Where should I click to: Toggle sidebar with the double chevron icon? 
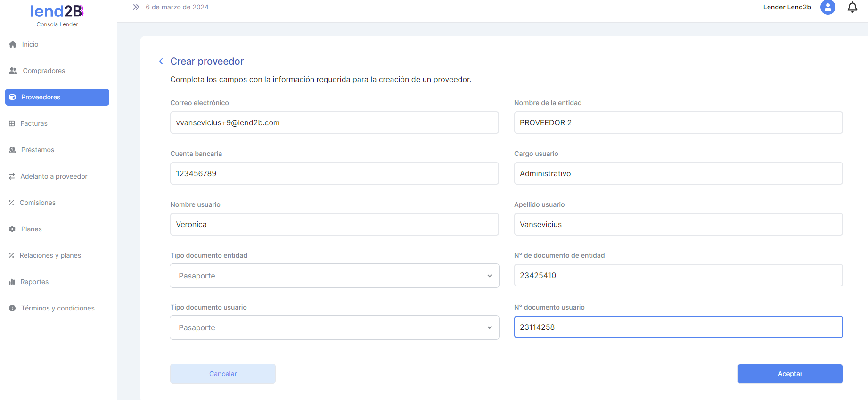136,7
